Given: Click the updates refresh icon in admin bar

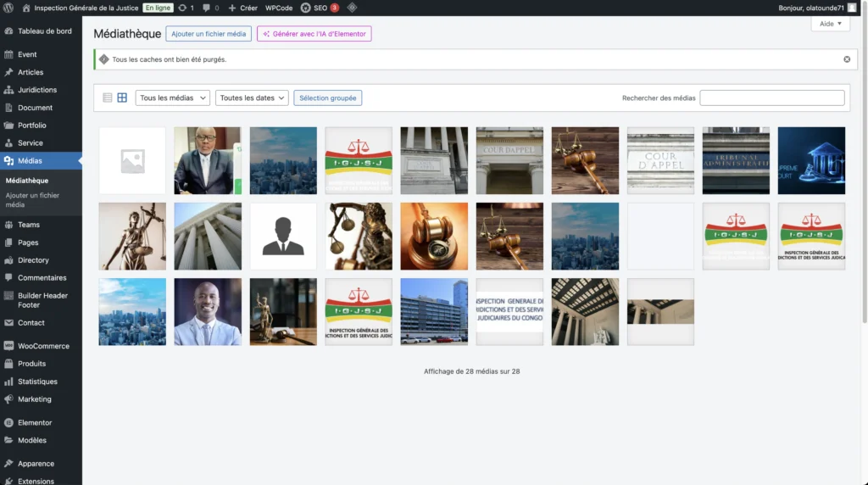Looking at the screenshot, I should 186,8.
